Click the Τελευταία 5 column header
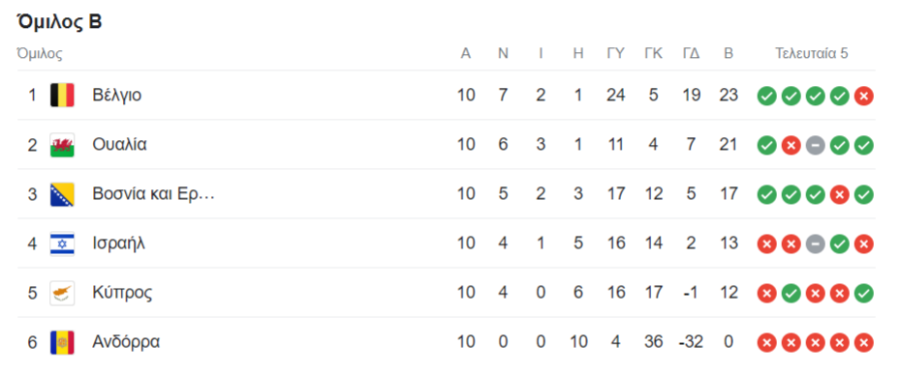The image size is (900, 372). pyautogui.click(x=812, y=53)
